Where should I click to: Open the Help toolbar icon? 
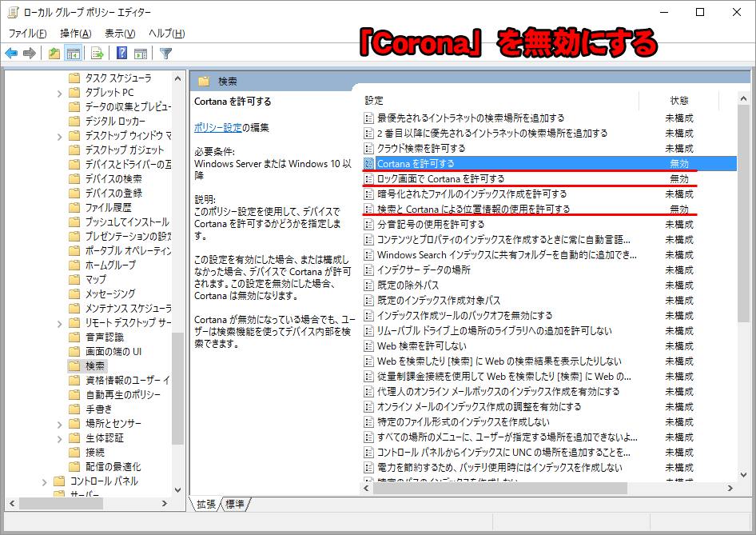(122, 53)
